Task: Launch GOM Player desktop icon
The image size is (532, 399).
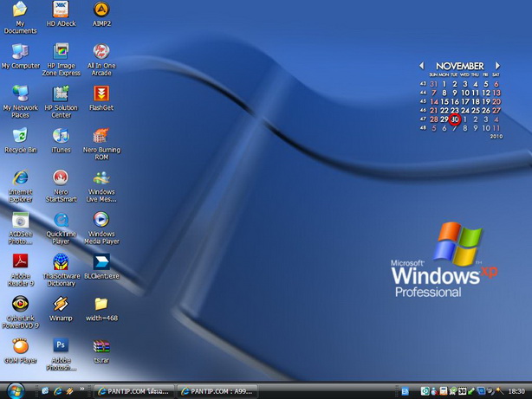Action: click(x=20, y=346)
